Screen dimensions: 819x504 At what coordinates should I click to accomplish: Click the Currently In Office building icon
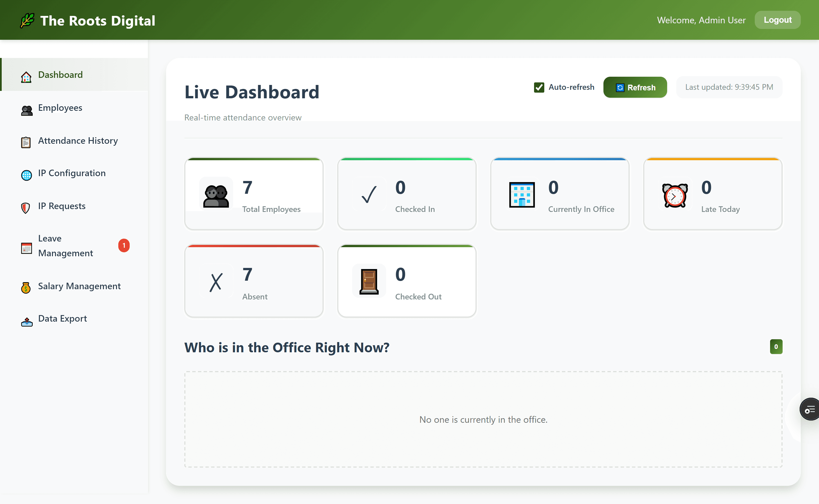click(522, 195)
